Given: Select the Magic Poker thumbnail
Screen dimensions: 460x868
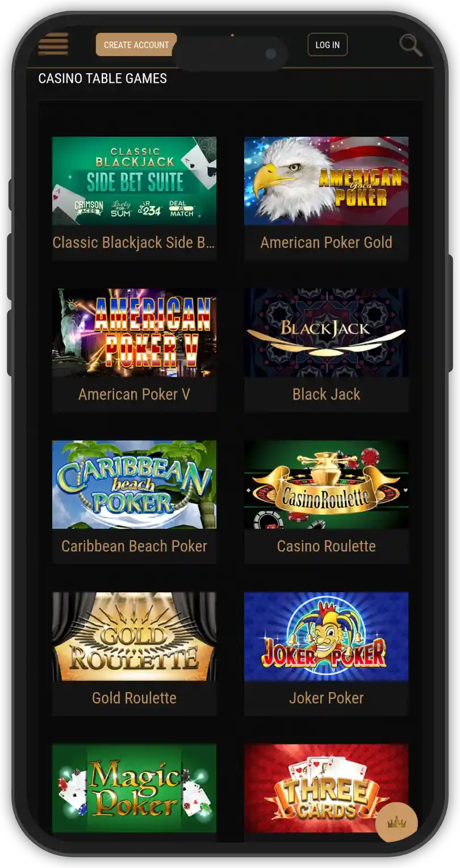Looking at the screenshot, I should point(134,789).
